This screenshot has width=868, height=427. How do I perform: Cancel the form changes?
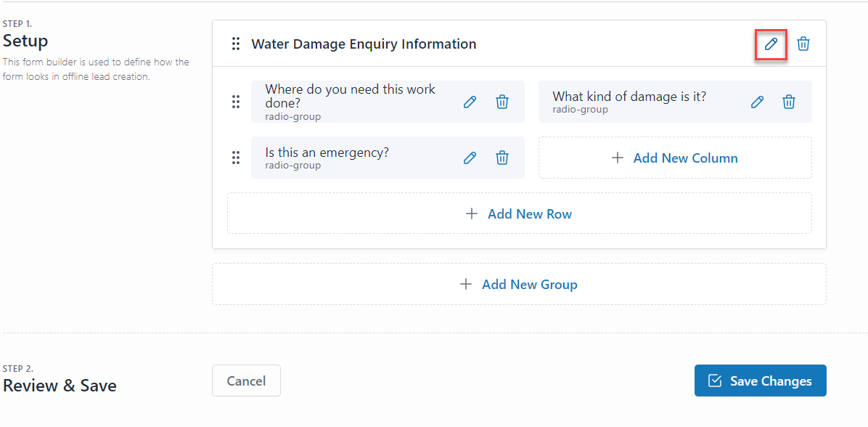pos(246,381)
